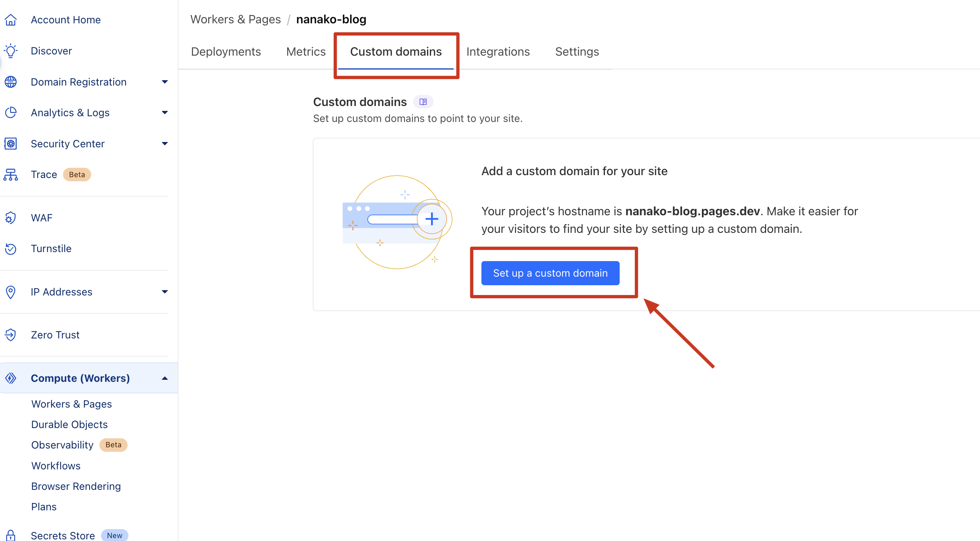This screenshot has width=980, height=541.
Task: Switch to the Deployments tab
Action: (226, 52)
